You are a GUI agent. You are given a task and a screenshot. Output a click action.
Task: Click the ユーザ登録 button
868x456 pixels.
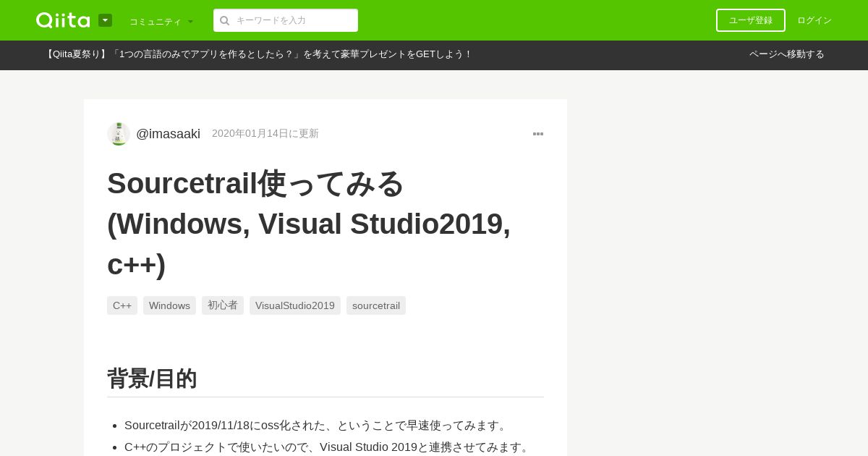point(751,20)
